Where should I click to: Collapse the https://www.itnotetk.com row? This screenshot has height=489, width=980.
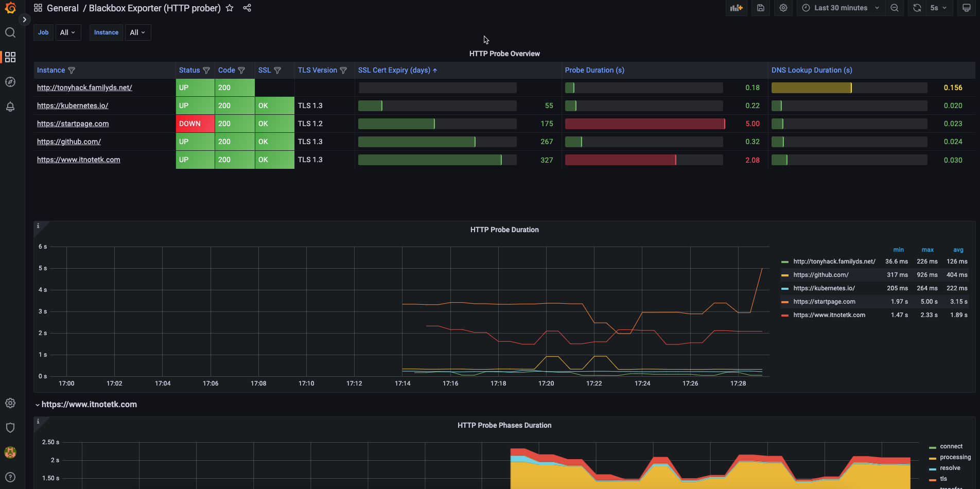pyautogui.click(x=86, y=405)
